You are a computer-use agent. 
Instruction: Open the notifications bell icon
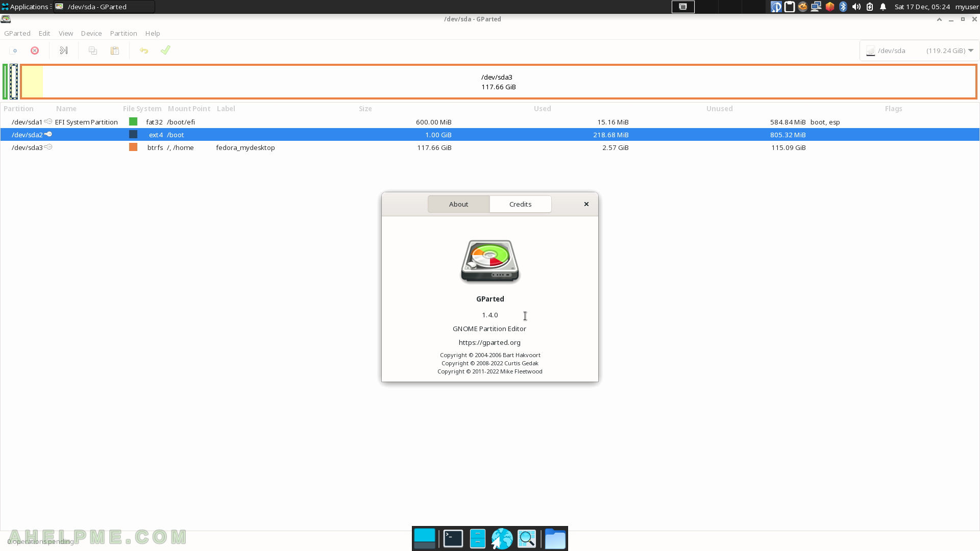(x=883, y=7)
